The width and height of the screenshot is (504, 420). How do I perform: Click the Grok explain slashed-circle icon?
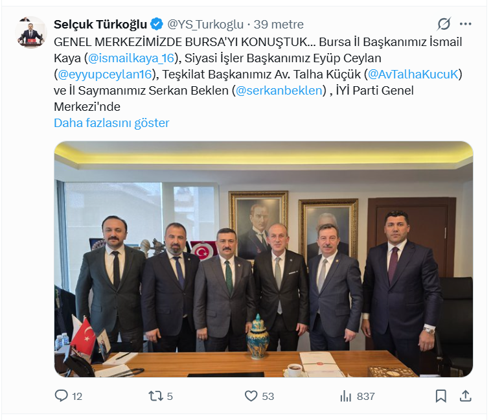tap(444, 24)
